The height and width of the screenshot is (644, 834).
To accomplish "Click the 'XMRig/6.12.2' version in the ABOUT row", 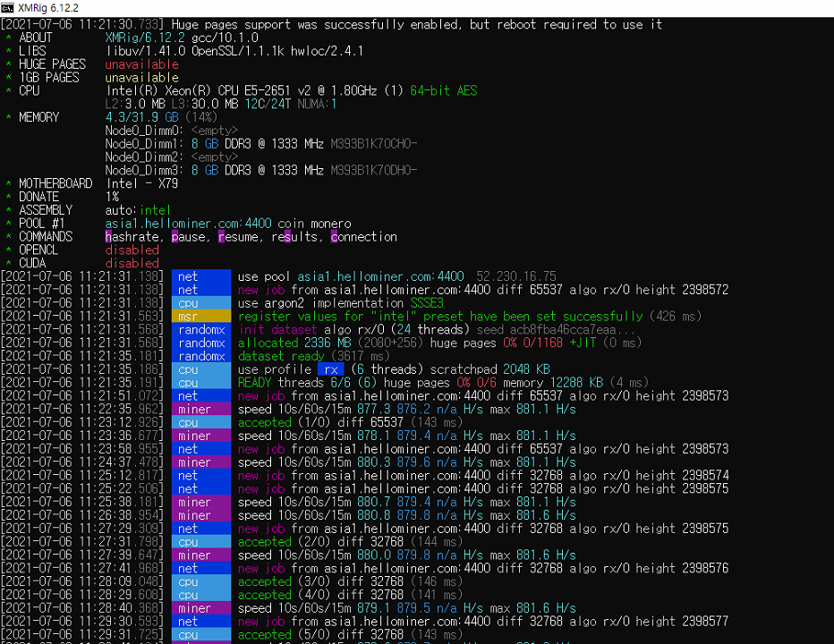I will tap(145, 38).
